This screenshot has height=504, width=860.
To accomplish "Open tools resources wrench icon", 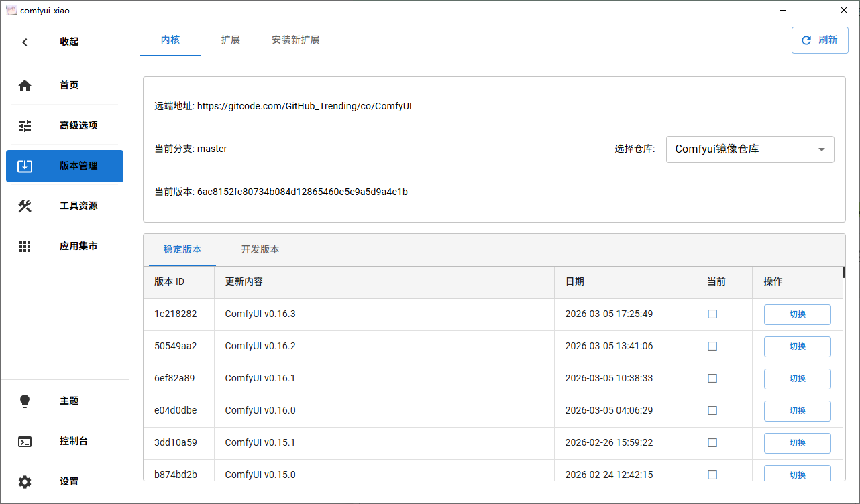I will point(25,206).
